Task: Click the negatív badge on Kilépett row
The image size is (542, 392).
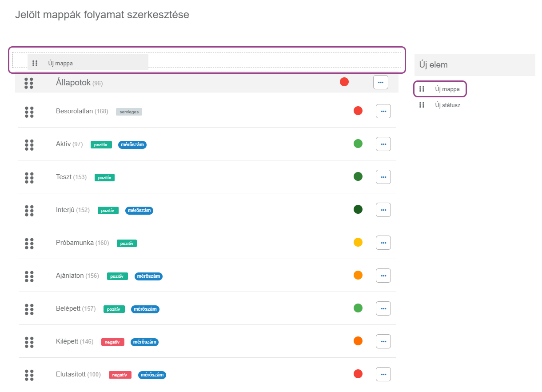Action: (x=113, y=342)
